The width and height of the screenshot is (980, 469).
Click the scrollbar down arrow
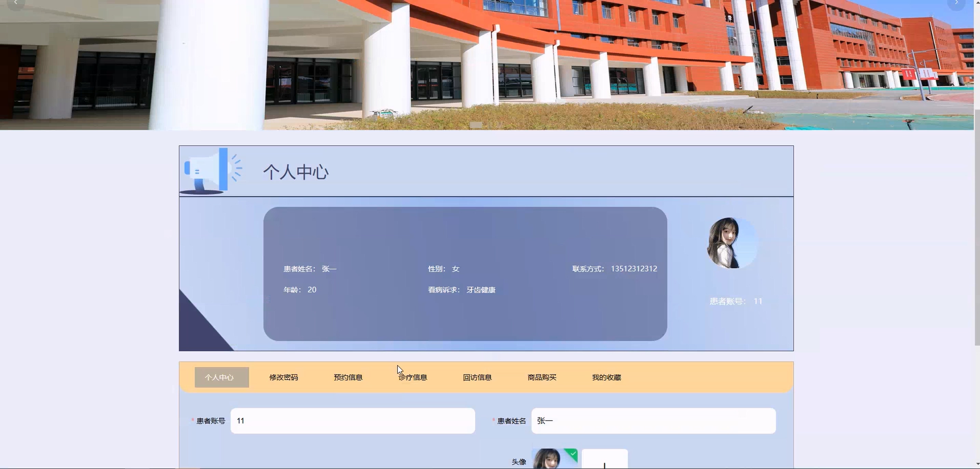point(977,465)
